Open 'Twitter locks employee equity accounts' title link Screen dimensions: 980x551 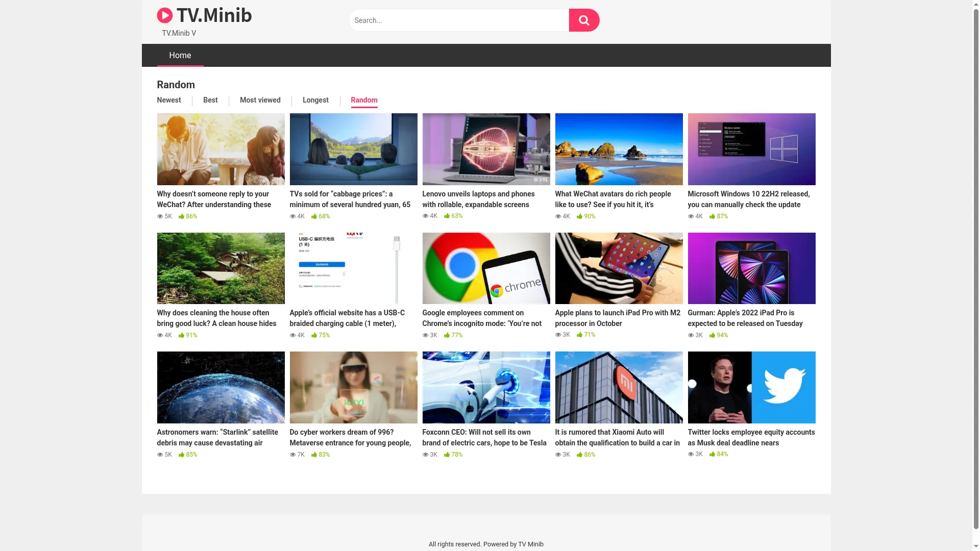click(751, 437)
